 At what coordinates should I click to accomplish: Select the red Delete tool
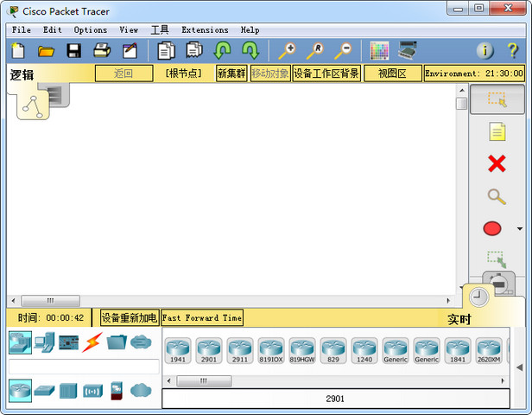[497, 163]
